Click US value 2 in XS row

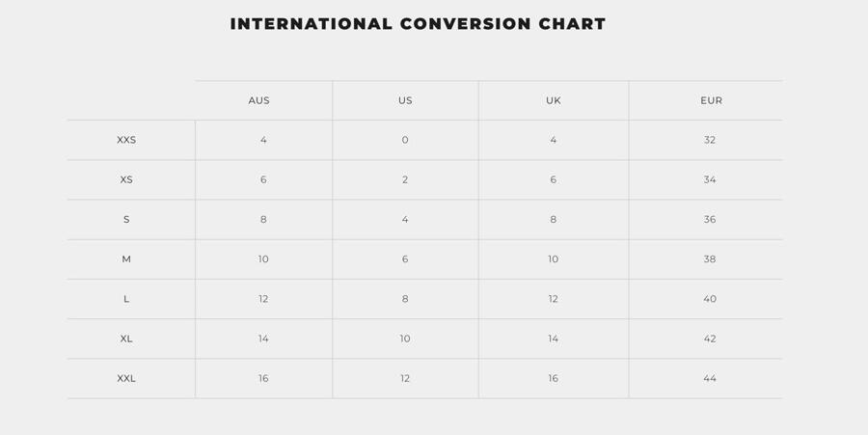tap(405, 179)
